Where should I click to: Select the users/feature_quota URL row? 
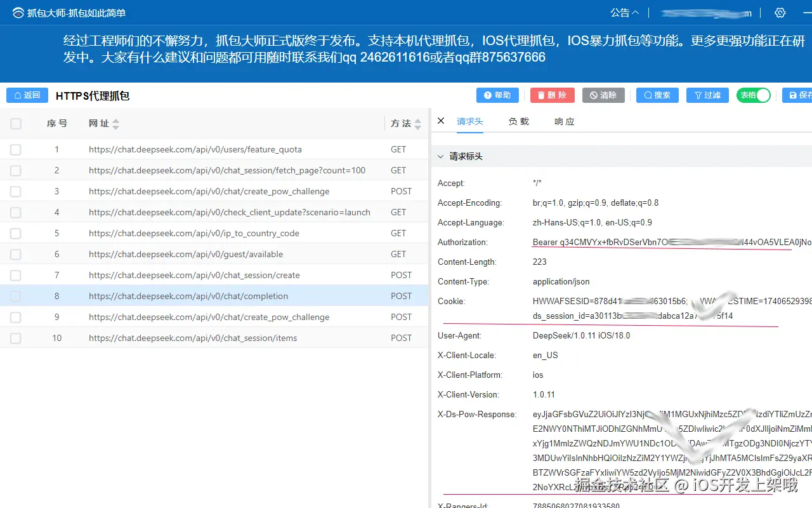[195, 150]
